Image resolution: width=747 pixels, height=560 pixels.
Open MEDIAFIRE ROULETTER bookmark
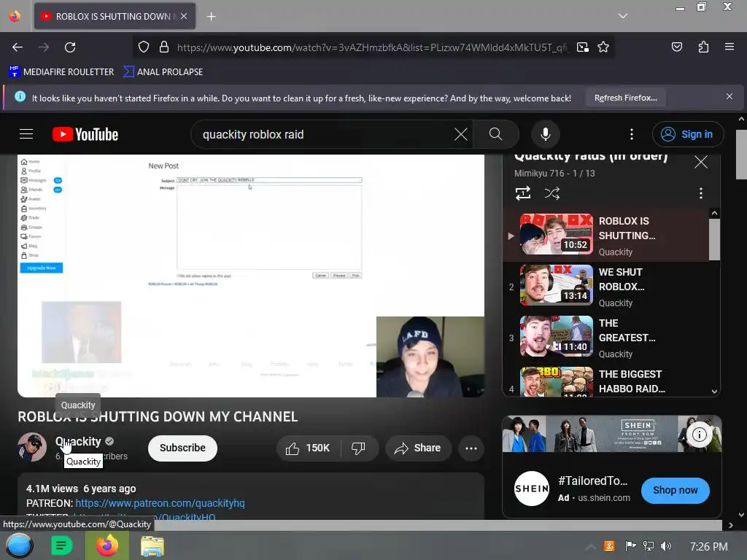(x=61, y=72)
